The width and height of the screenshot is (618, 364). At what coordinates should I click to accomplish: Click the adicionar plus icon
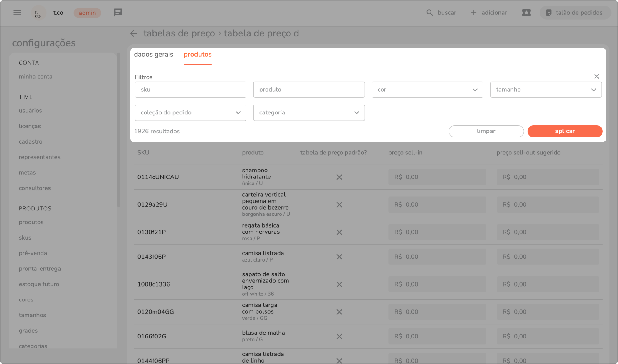click(474, 13)
